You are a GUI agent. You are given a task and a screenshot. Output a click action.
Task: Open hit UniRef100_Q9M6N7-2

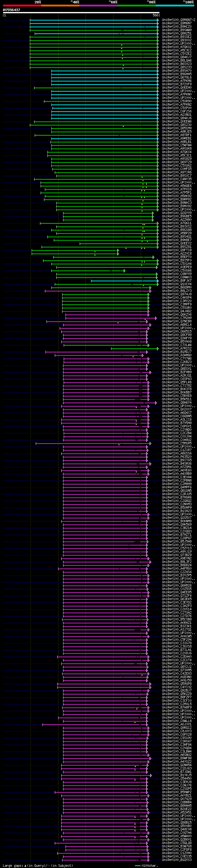179,20
